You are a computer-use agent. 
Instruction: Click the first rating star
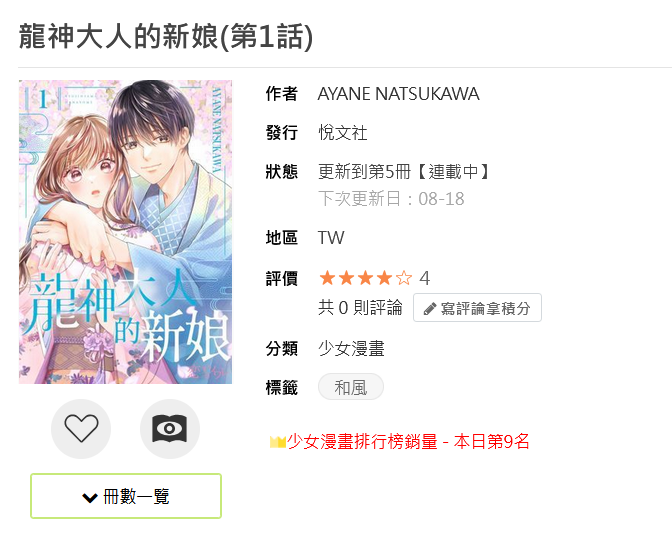point(327,278)
